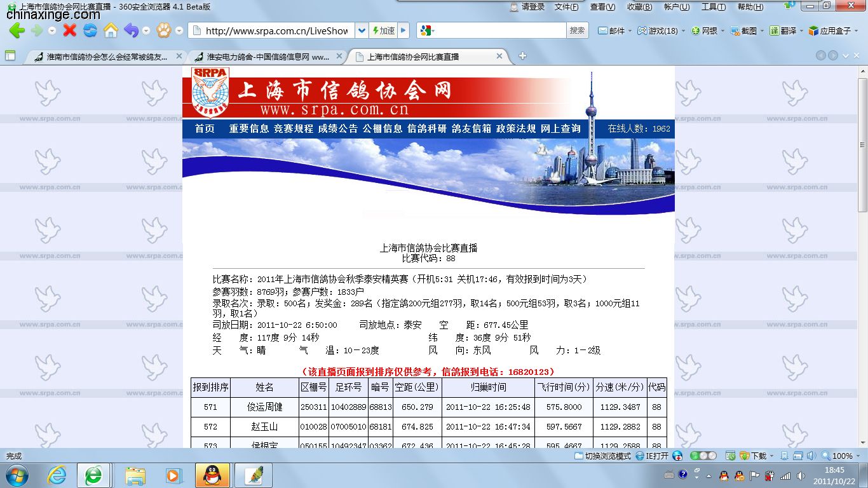Viewport: 868px width, 488px height.
Task: Open the 帐户(U) menu
Action: pyautogui.click(x=676, y=7)
